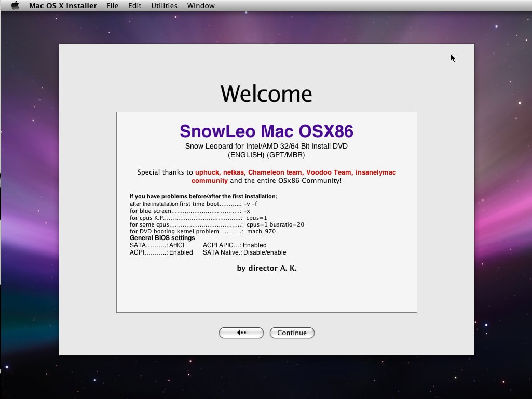The height and width of the screenshot is (399, 532).
Task: Open the Apple menu
Action: click(15, 5)
